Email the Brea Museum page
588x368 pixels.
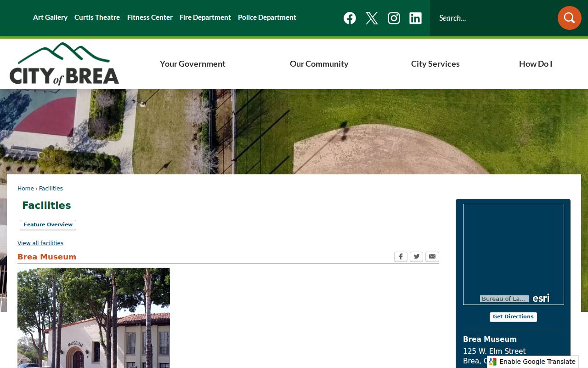pos(432,257)
